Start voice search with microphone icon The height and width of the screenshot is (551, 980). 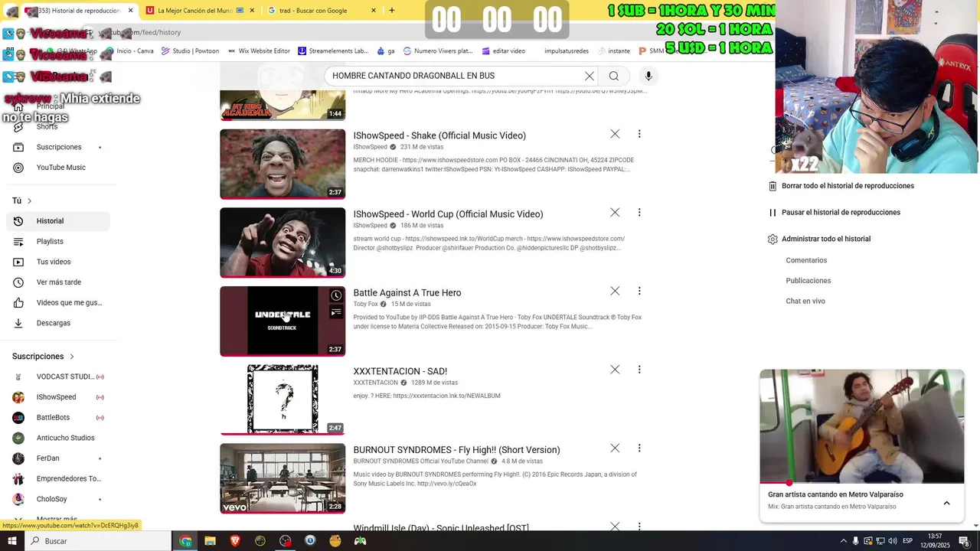click(x=648, y=76)
